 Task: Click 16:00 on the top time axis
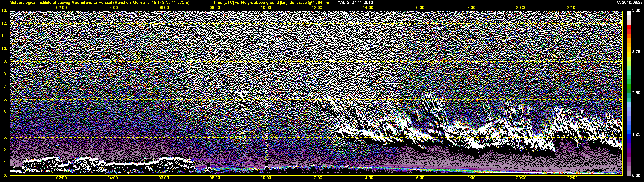tap(419, 7)
